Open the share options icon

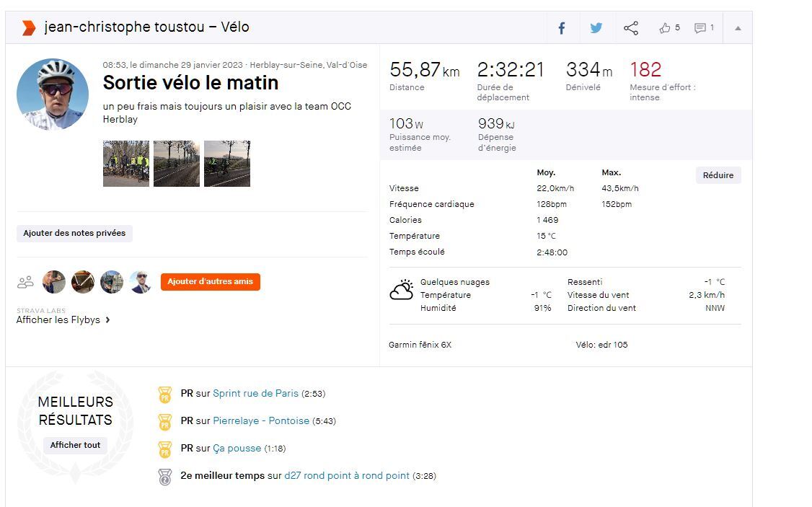pos(631,28)
